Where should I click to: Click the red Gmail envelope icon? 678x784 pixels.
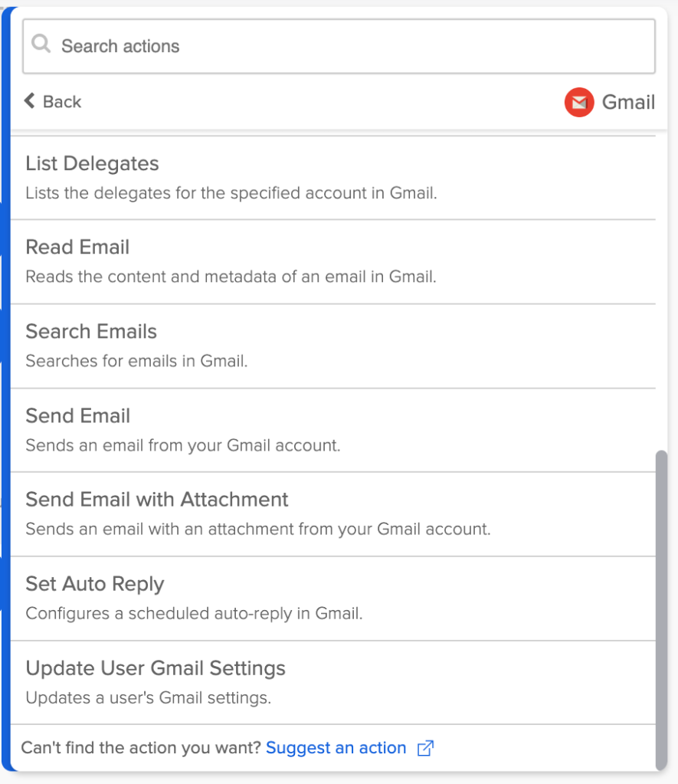(x=579, y=102)
